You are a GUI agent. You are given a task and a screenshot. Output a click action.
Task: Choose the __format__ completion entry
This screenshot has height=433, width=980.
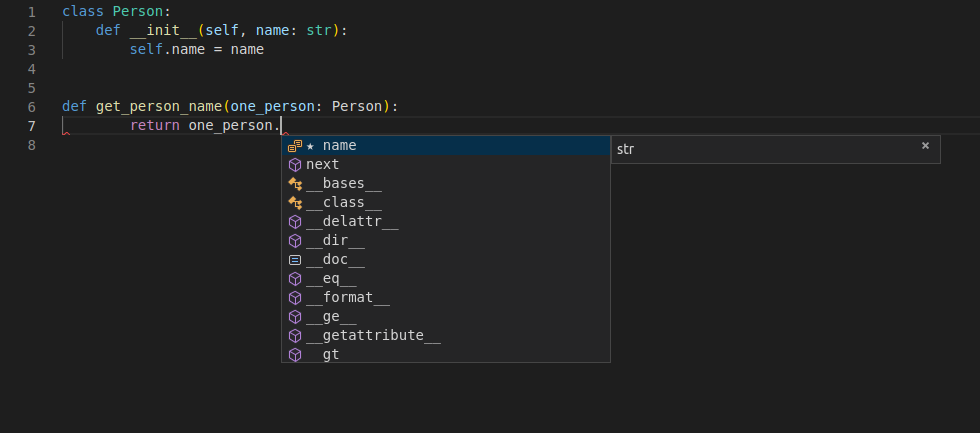coord(347,298)
